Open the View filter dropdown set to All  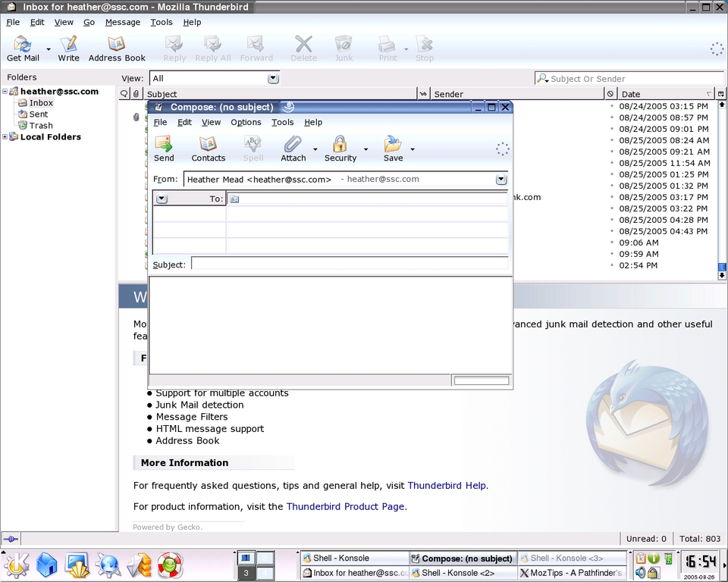(x=273, y=79)
